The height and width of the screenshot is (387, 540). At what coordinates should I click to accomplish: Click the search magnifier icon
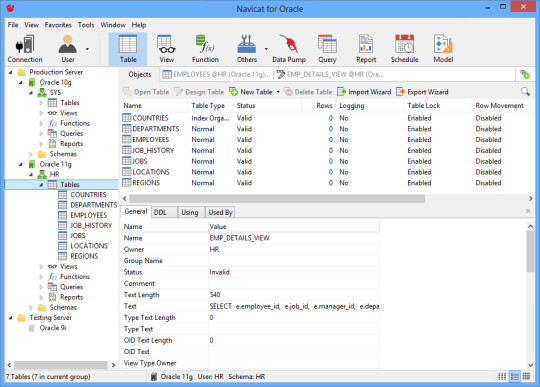coord(525,92)
